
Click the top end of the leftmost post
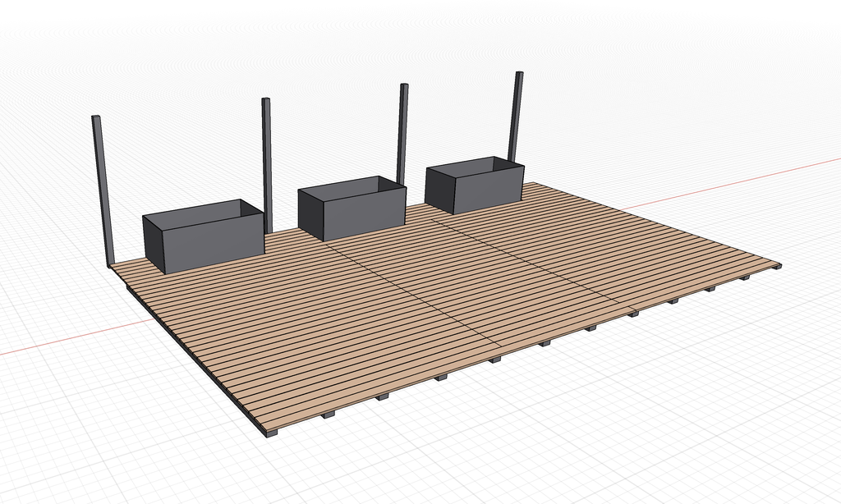[x=95, y=118]
